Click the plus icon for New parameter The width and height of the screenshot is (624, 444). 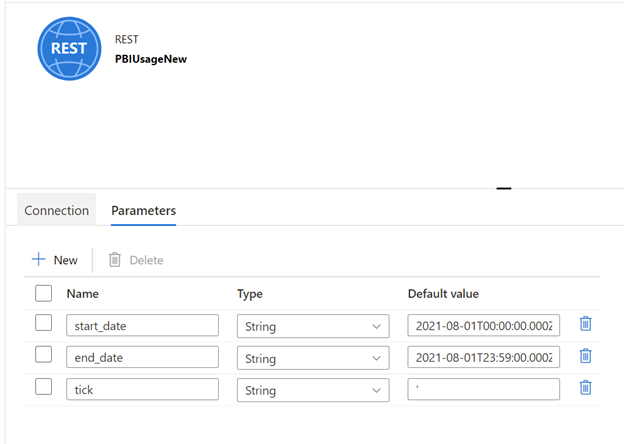[x=39, y=259]
